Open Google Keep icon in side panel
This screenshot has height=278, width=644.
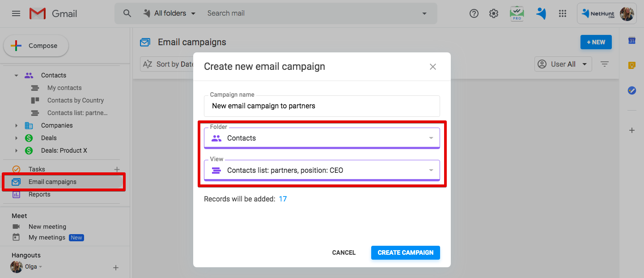pyautogui.click(x=632, y=65)
